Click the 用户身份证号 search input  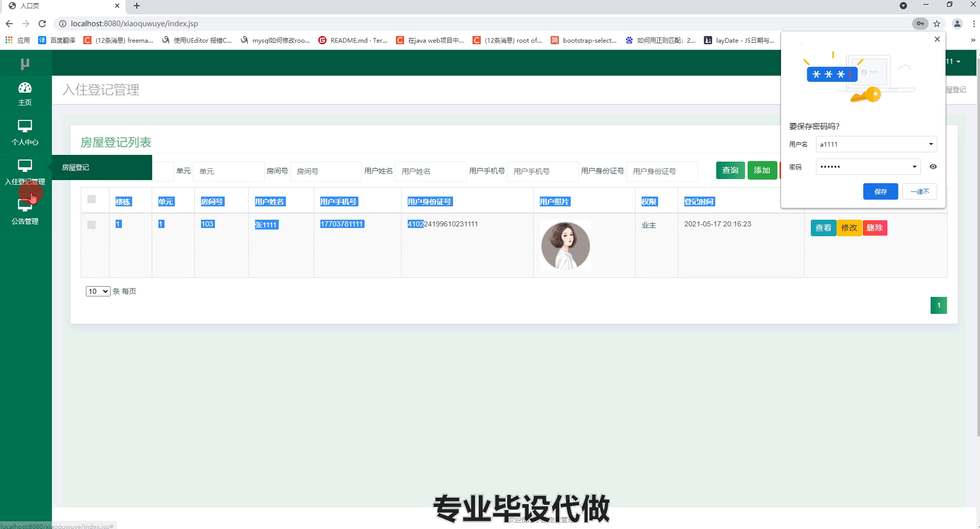(x=662, y=171)
